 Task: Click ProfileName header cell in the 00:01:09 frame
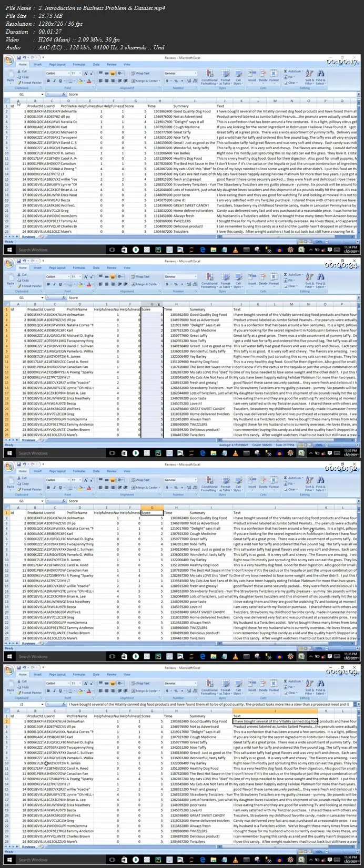[x=79, y=716]
